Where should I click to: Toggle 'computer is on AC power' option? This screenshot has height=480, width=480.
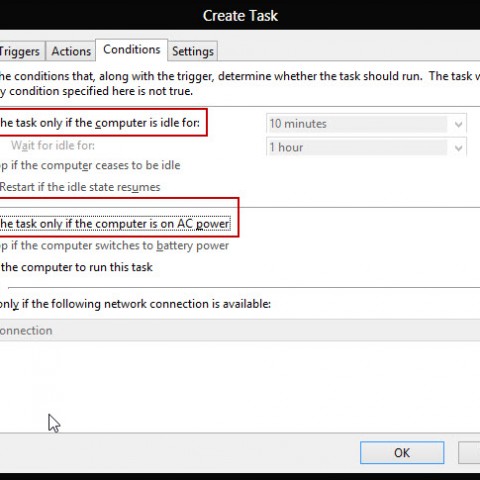click(x=115, y=224)
